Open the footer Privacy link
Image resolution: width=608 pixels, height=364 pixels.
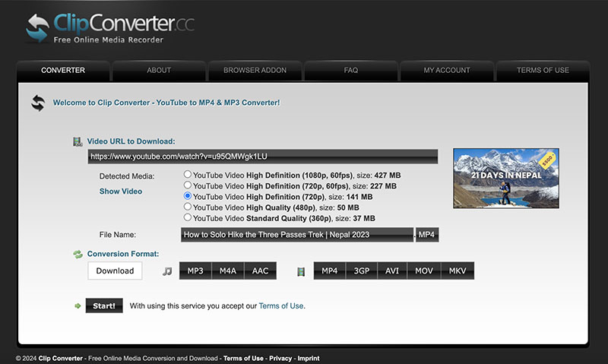tap(280, 359)
